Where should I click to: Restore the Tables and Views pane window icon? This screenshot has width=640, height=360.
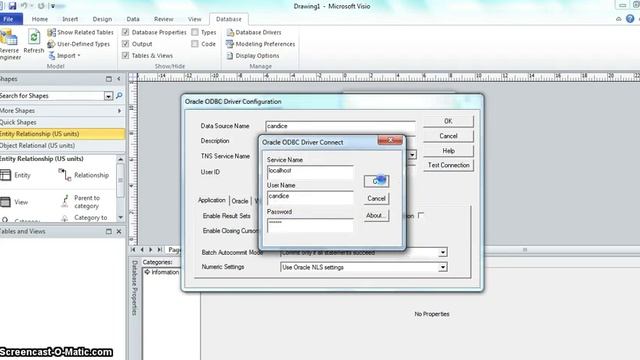point(109,231)
